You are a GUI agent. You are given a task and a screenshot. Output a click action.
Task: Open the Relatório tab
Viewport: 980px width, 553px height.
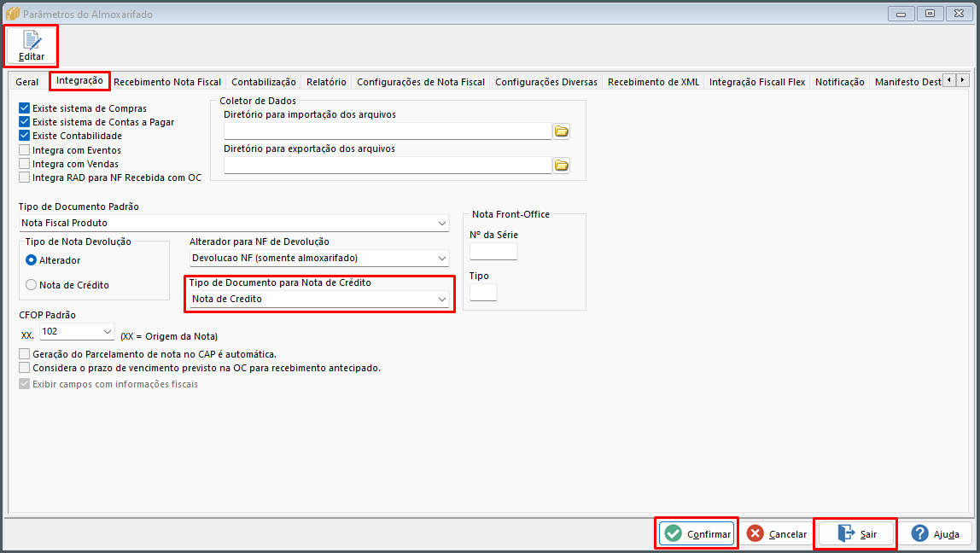pyautogui.click(x=326, y=82)
